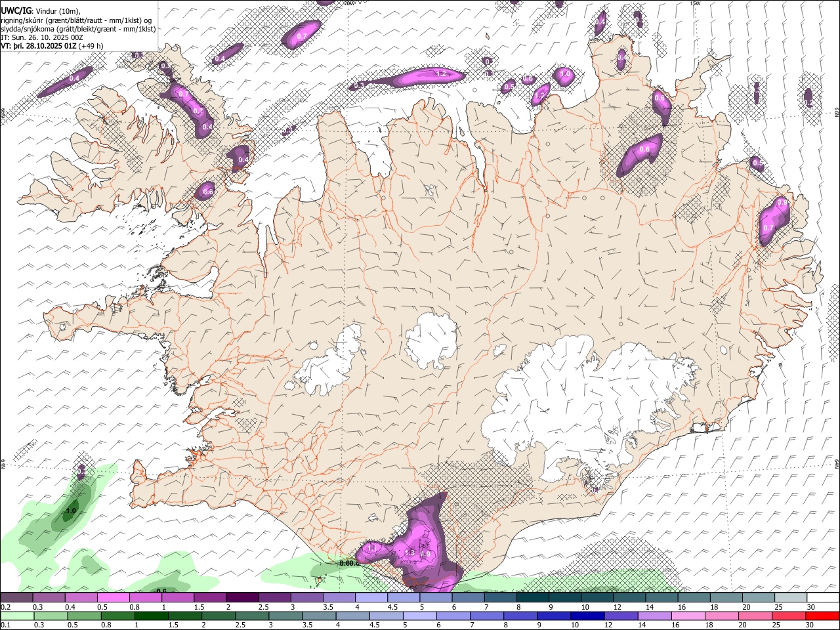840x630 pixels.
Task: Click the 1.9 snowfall value on south coast
Action: [x=425, y=554]
